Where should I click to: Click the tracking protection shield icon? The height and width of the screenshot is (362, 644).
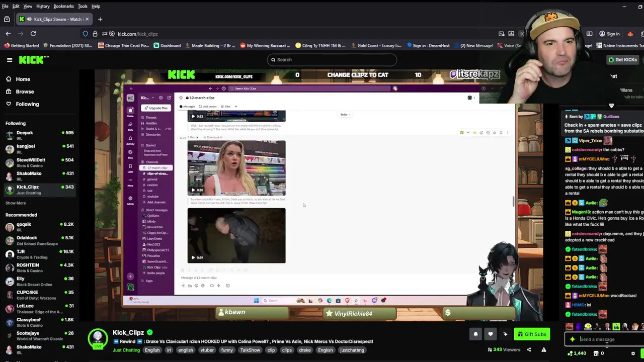pos(86,34)
